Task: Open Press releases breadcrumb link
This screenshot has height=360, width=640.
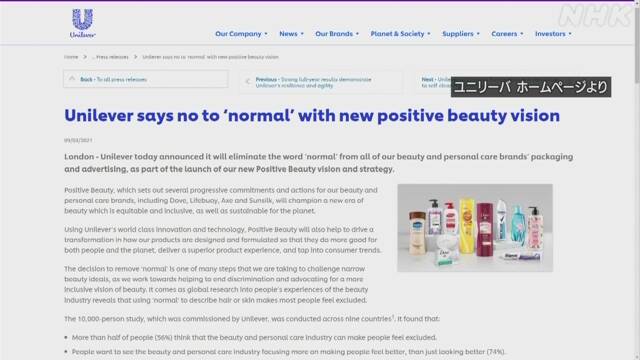Action: [x=112, y=57]
